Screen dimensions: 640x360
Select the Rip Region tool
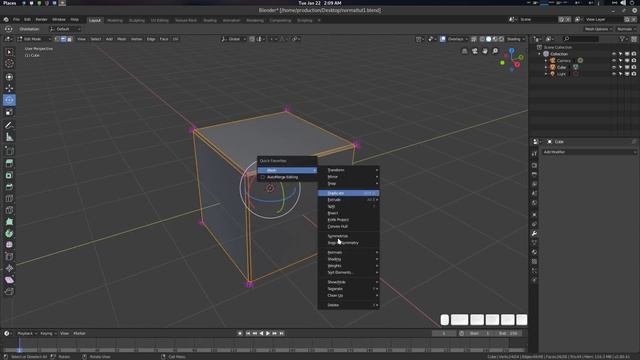9,291
